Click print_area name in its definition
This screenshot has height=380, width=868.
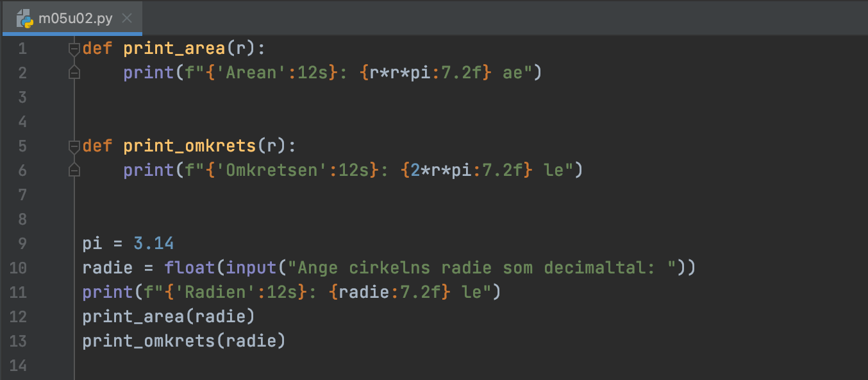point(173,49)
